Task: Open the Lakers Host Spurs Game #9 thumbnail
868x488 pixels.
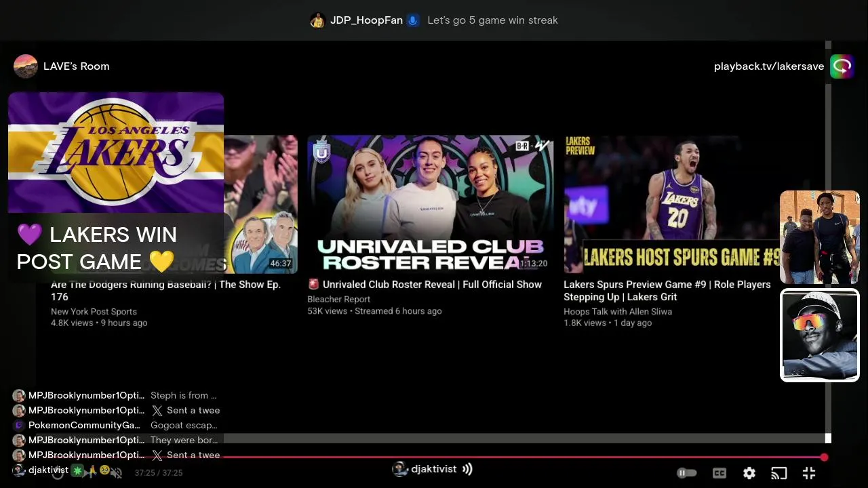Action: click(x=673, y=204)
